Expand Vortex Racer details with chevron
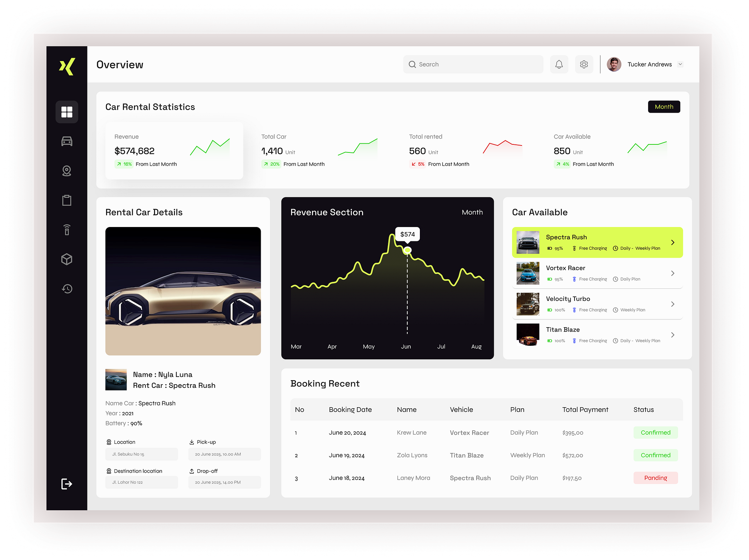Image resolution: width=749 pixels, height=560 pixels. (673, 273)
